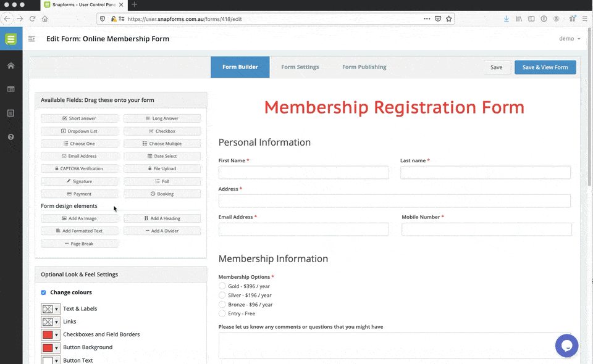Viewport: 593px width, 364px height.
Task: Select the Long Answer field
Action: tap(162, 118)
